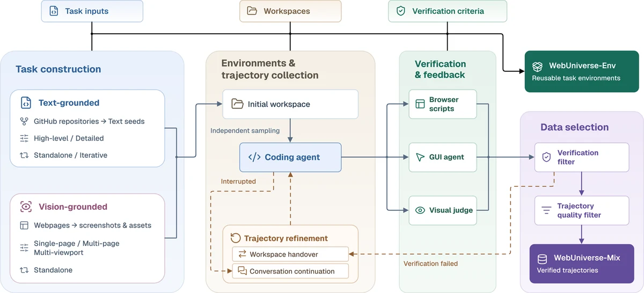Click the layout icon by Webpages → screenshots
The width and height of the screenshot is (644, 293).
pos(24,225)
